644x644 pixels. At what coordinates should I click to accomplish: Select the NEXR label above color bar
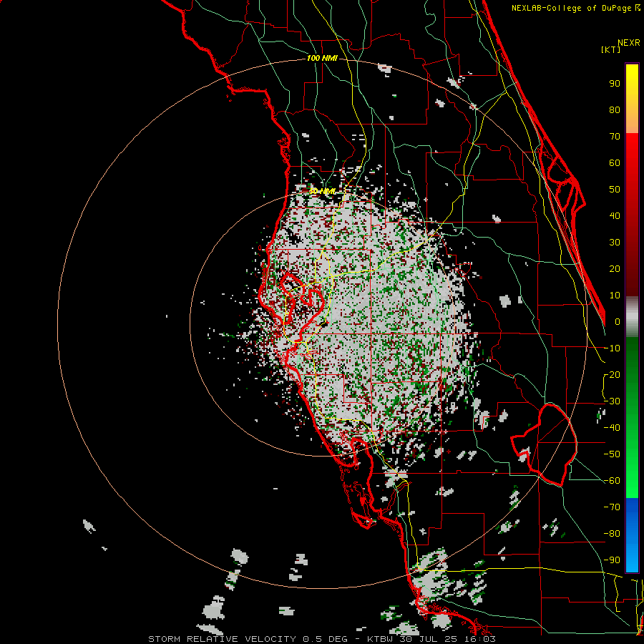coord(629,43)
